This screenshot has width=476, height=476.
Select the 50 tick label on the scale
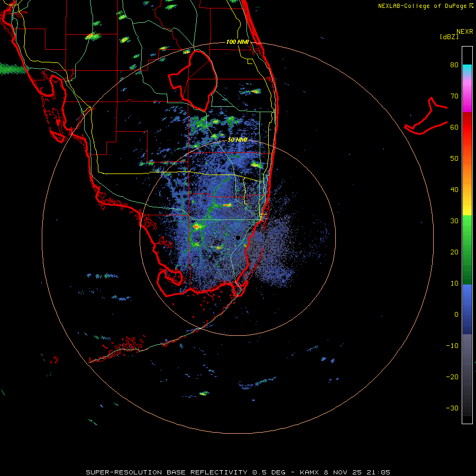(x=454, y=159)
